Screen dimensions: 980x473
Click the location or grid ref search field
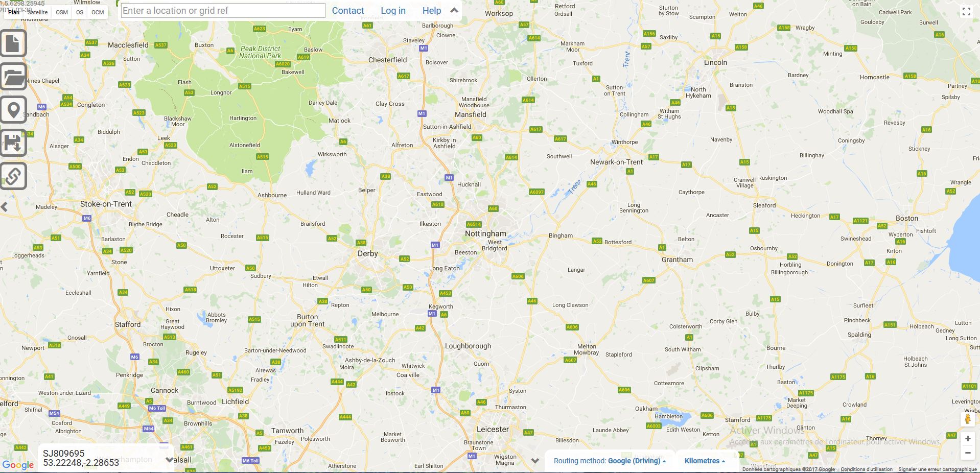coord(223,11)
